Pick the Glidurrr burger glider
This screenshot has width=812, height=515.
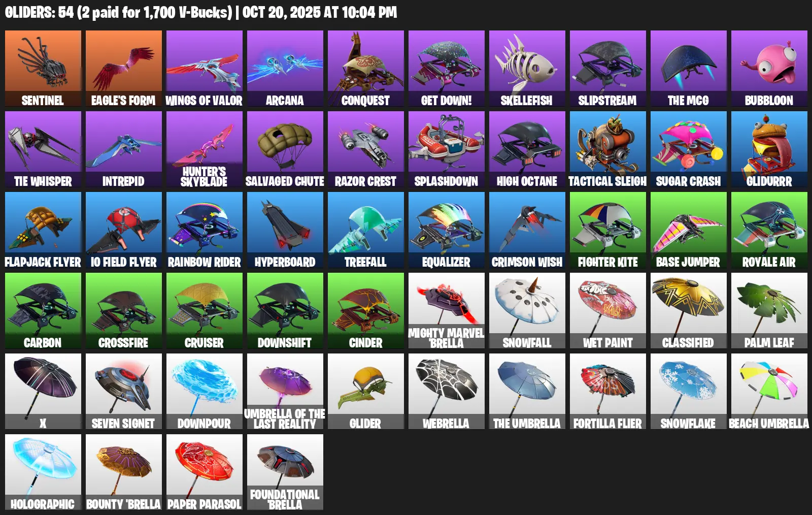[769, 149]
